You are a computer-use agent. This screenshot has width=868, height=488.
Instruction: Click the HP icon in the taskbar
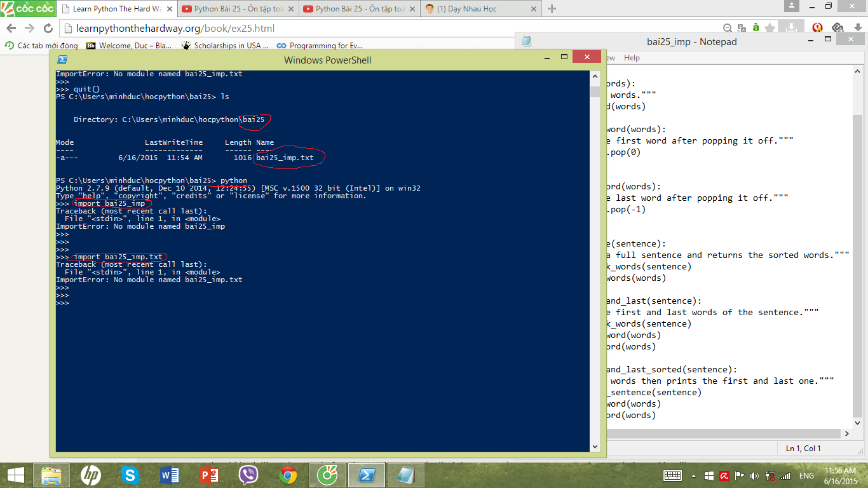[x=91, y=475]
